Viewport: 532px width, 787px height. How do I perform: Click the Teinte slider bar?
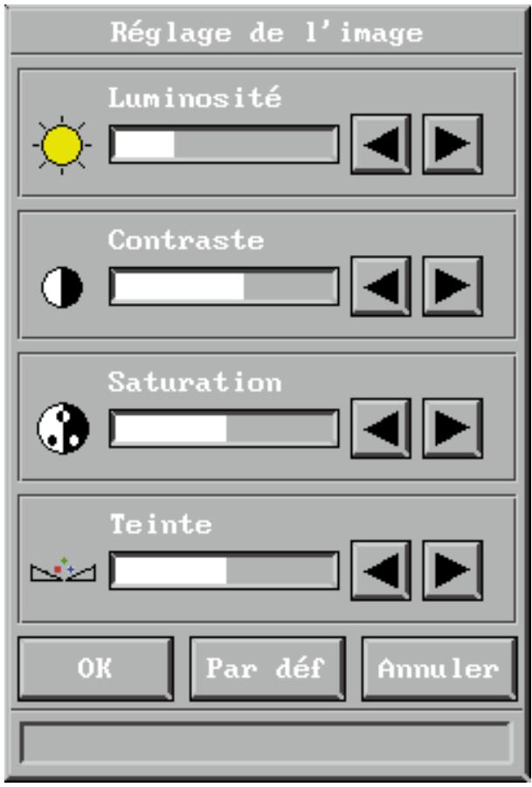point(224,570)
